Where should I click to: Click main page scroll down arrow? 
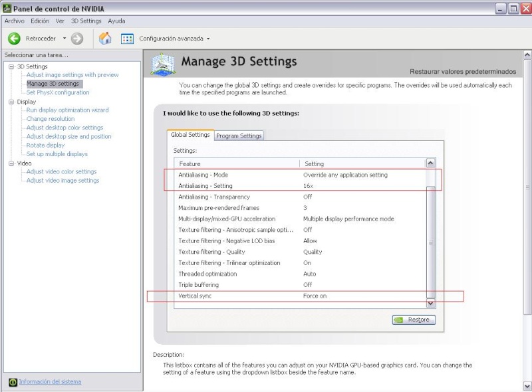(x=527, y=386)
